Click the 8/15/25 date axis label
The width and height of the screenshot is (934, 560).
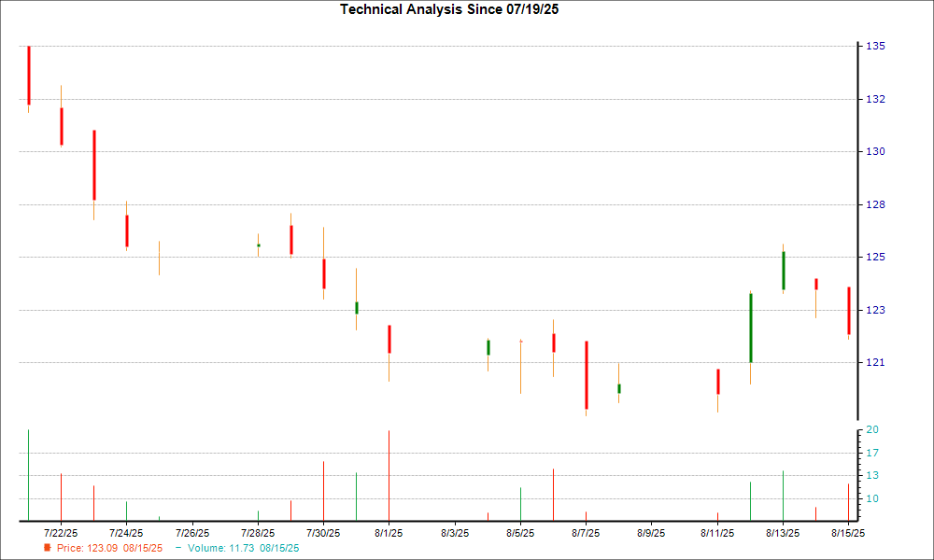coord(848,533)
